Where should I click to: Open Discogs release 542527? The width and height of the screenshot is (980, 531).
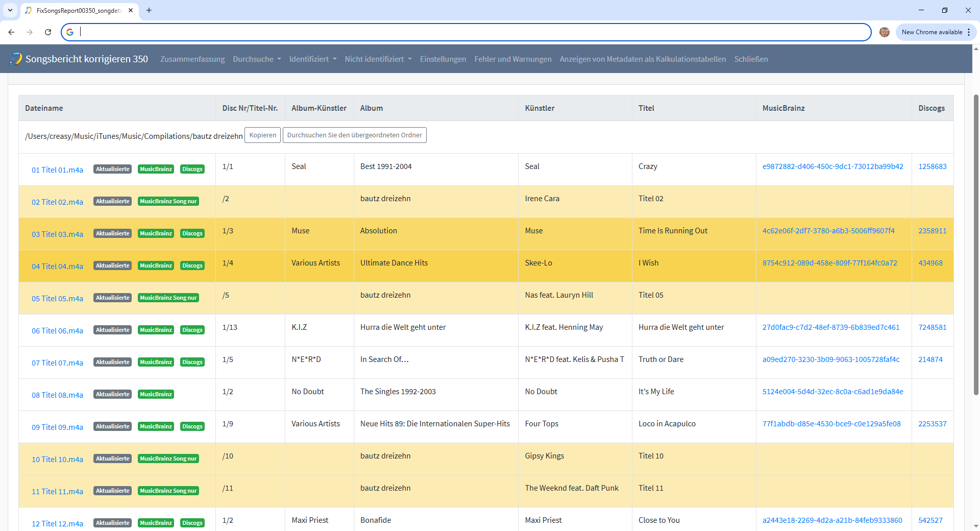pos(930,520)
